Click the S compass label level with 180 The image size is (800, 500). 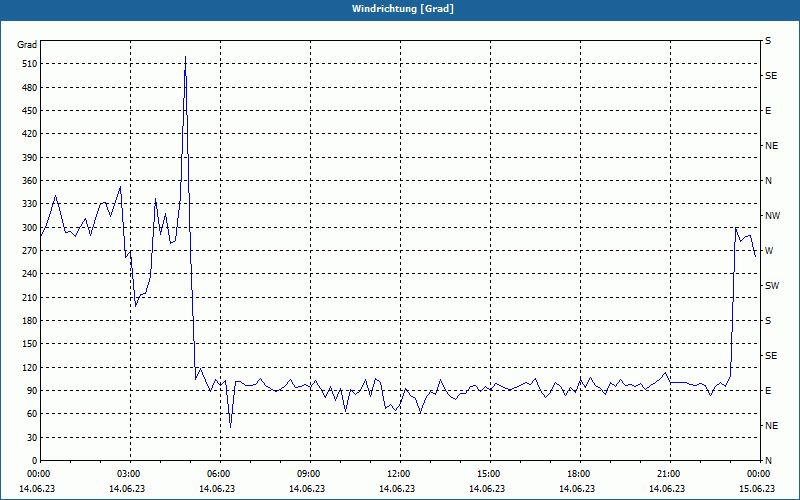(768, 321)
